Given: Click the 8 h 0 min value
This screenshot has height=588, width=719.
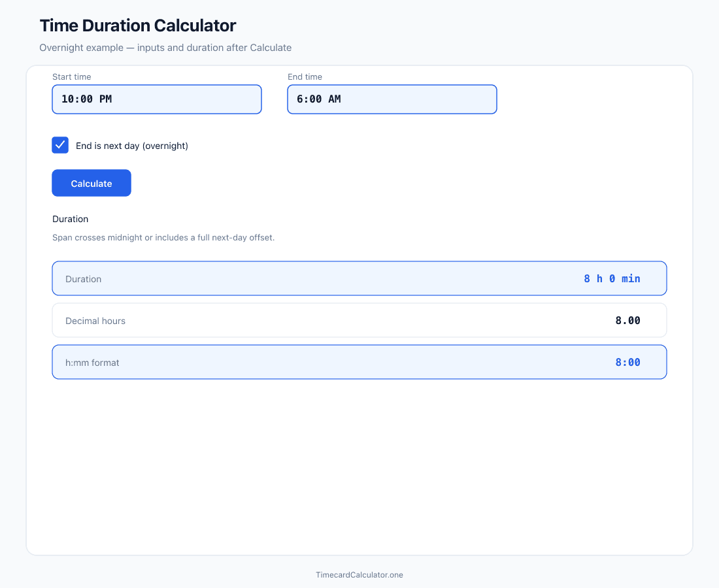Looking at the screenshot, I should point(612,279).
